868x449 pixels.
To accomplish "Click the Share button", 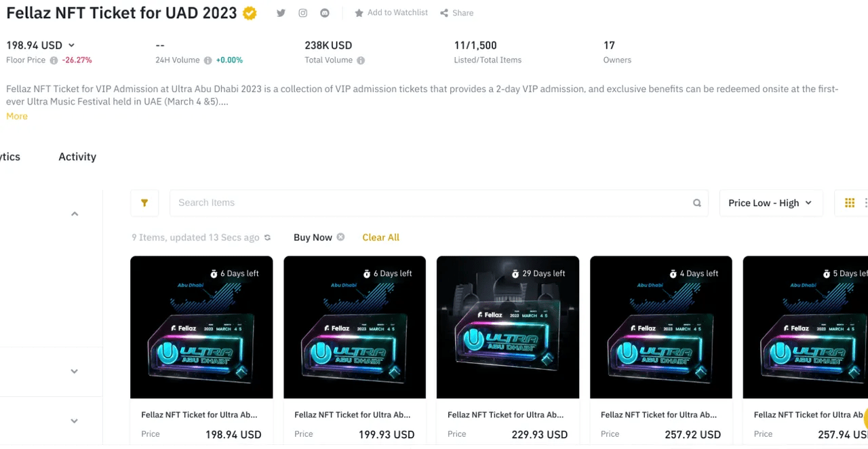I will coord(456,13).
